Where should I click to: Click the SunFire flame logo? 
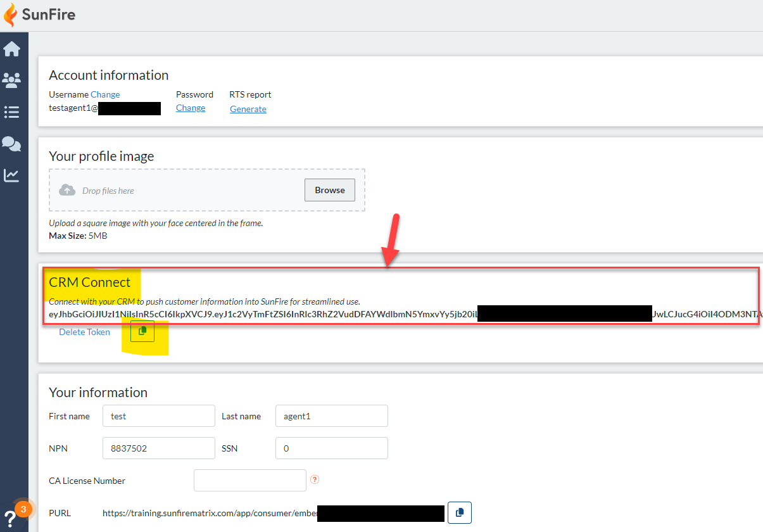10,14
